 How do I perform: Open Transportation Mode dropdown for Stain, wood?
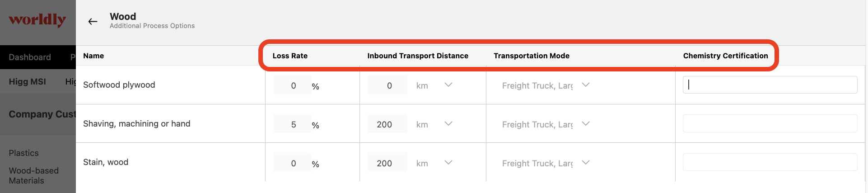pyautogui.click(x=546, y=163)
